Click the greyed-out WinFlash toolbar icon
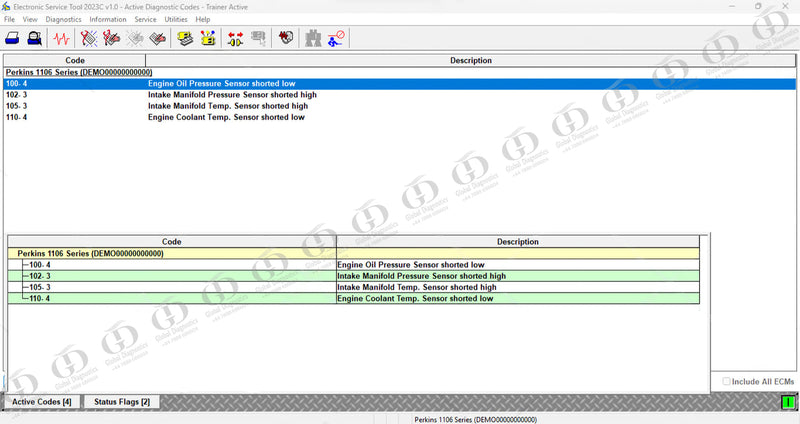 pos(259,38)
